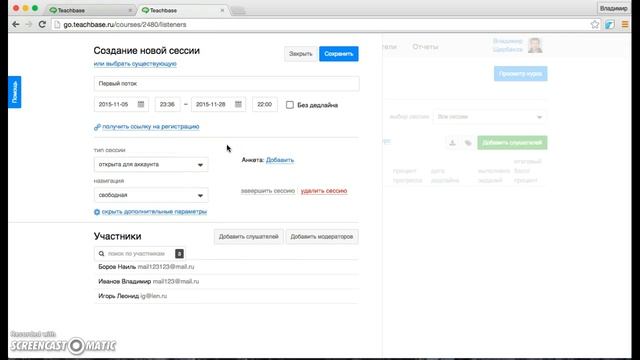Click the browser forward arrow
The height and width of the screenshot is (360, 640).
click(29, 24)
